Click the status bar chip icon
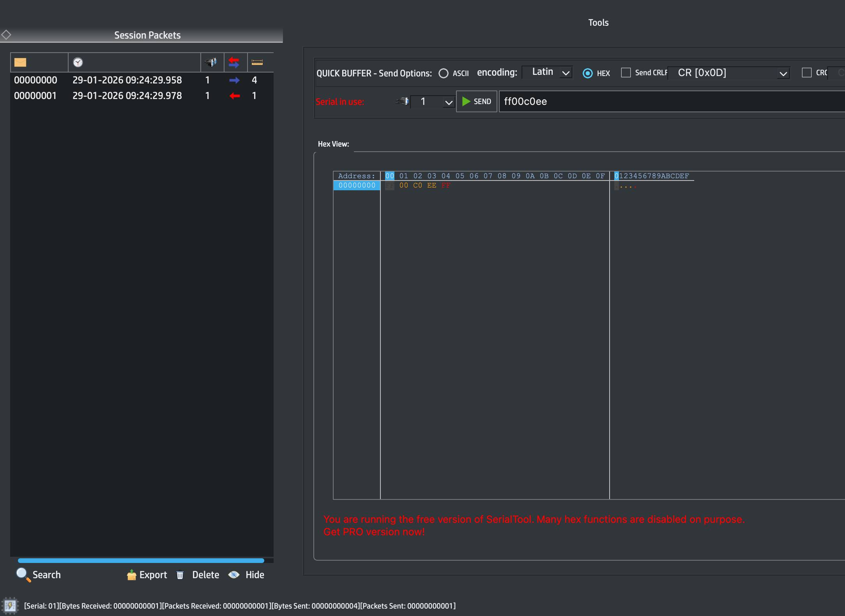This screenshot has height=616, width=845. point(10,605)
